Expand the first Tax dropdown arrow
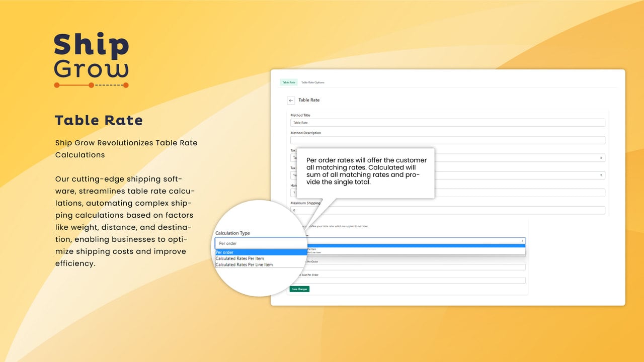Viewport: 644px width, 362px height. 601,158
